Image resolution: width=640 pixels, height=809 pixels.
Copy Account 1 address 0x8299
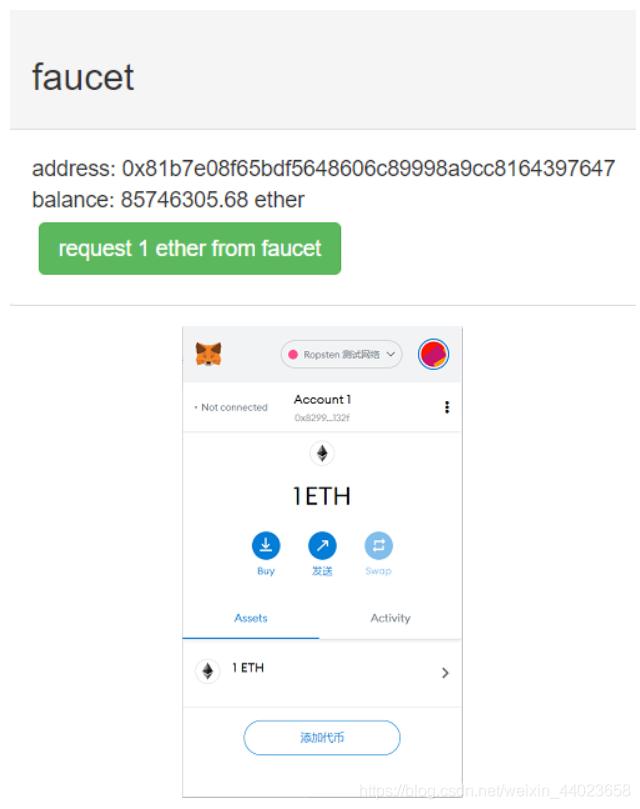[322, 417]
